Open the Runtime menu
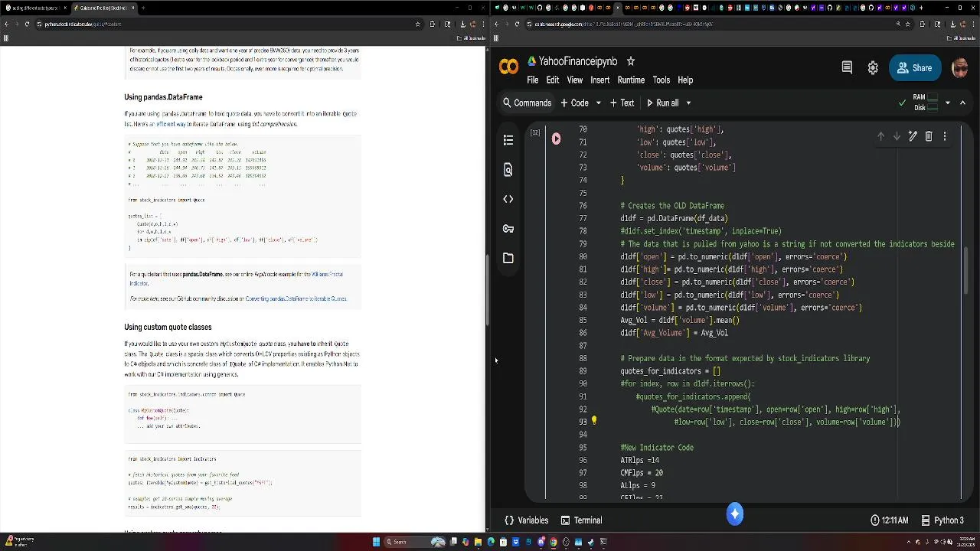The width and height of the screenshot is (980, 551). (631, 80)
